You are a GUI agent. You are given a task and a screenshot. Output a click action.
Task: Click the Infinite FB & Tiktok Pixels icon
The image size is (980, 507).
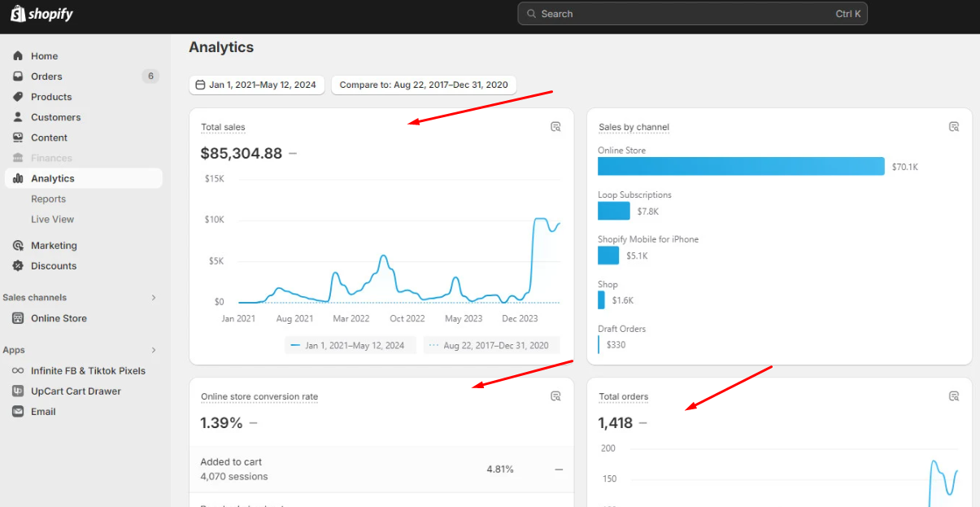18,371
